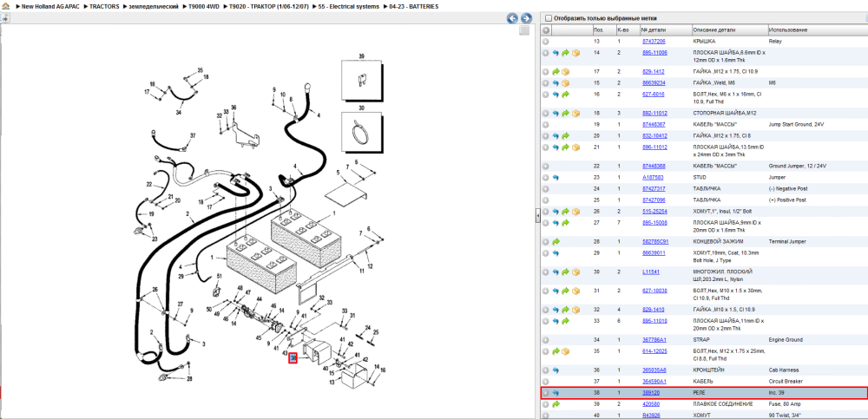
Task: Click the green arrow for part 627-10030
Action: pos(565,291)
